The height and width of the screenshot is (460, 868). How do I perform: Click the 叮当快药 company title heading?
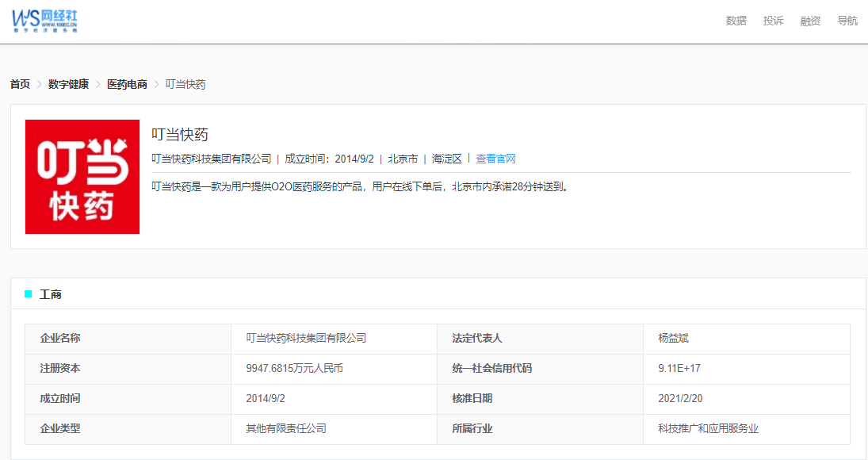tap(180, 135)
